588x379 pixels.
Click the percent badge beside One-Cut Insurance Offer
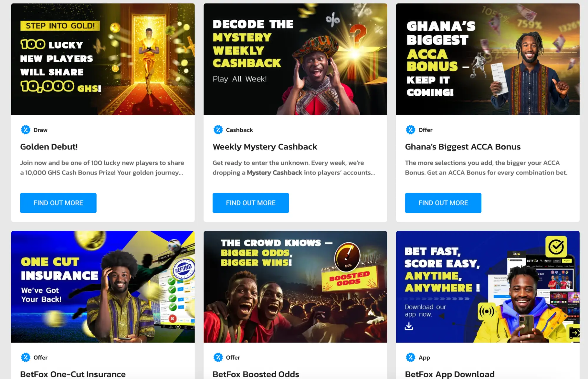click(x=26, y=357)
